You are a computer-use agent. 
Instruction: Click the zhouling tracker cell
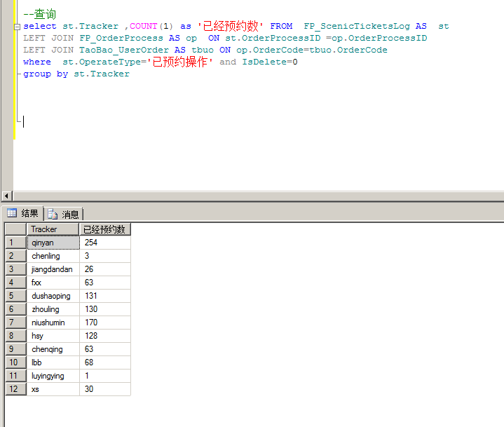coord(53,309)
